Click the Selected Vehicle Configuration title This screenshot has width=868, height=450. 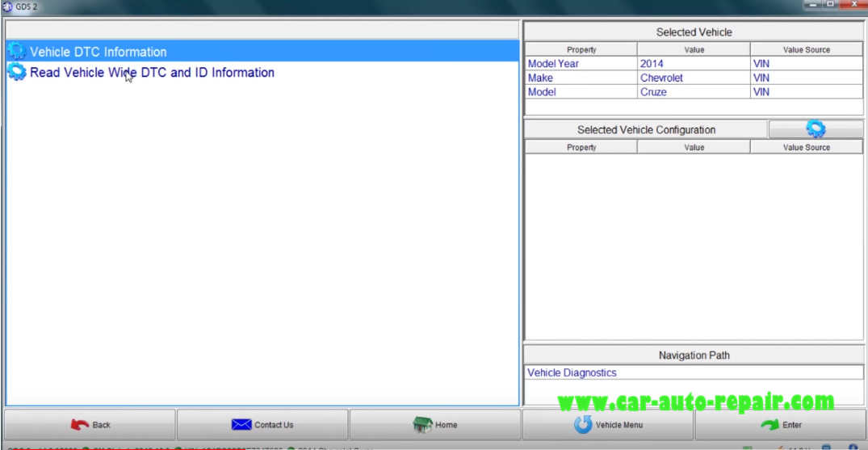point(646,130)
